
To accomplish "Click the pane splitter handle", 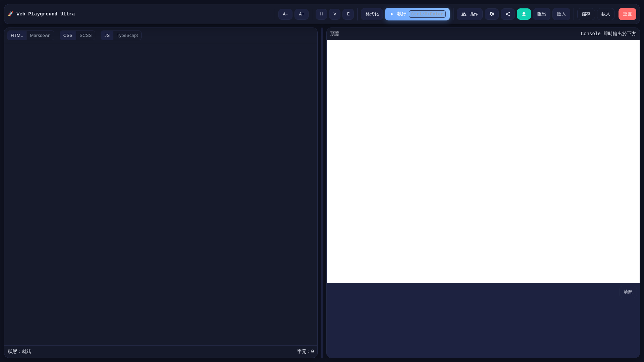I will (x=322, y=193).
